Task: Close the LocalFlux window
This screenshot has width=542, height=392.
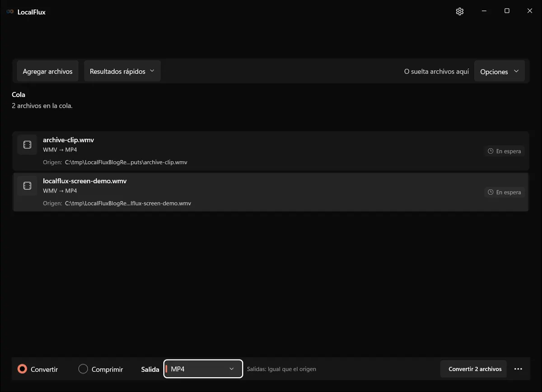Action: pyautogui.click(x=530, y=11)
